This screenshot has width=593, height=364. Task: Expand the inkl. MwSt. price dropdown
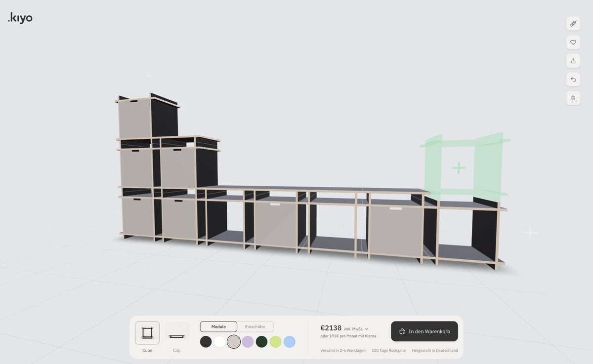tap(356, 329)
